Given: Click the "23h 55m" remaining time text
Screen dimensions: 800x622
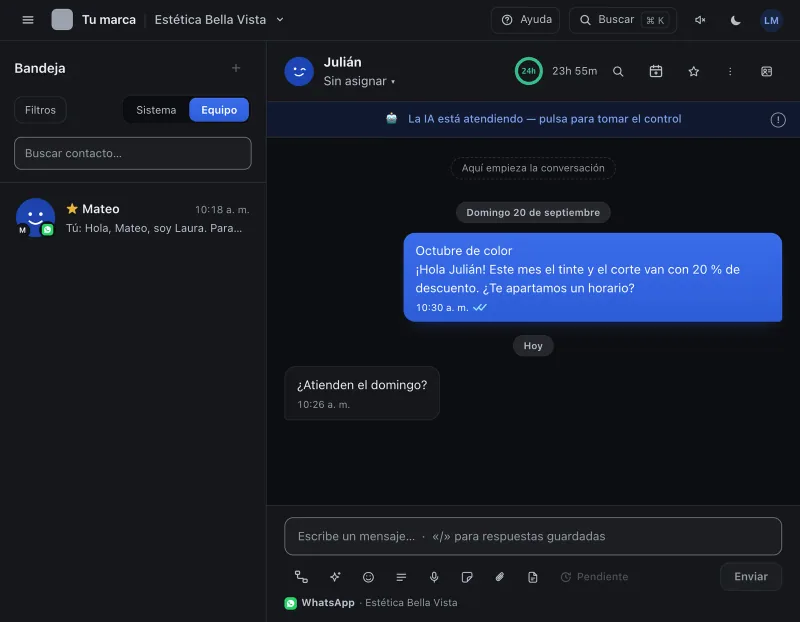Looking at the screenshot, I should click(574, 71).
